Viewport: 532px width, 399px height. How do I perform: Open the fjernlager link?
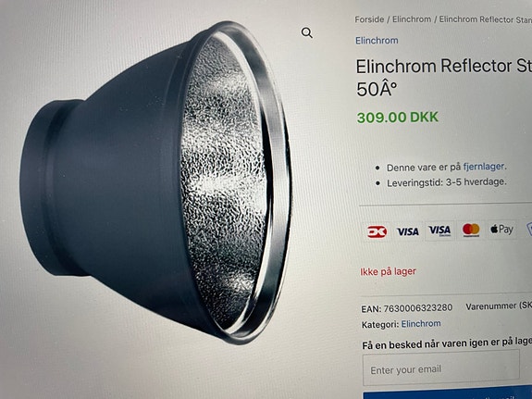(484, 167)
